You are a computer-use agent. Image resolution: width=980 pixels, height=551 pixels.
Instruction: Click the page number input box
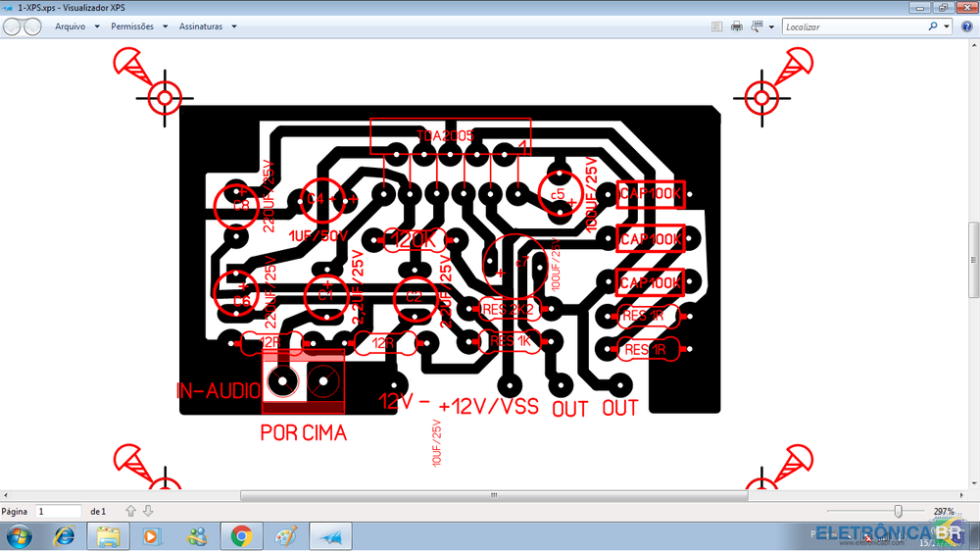coord(58,512)
